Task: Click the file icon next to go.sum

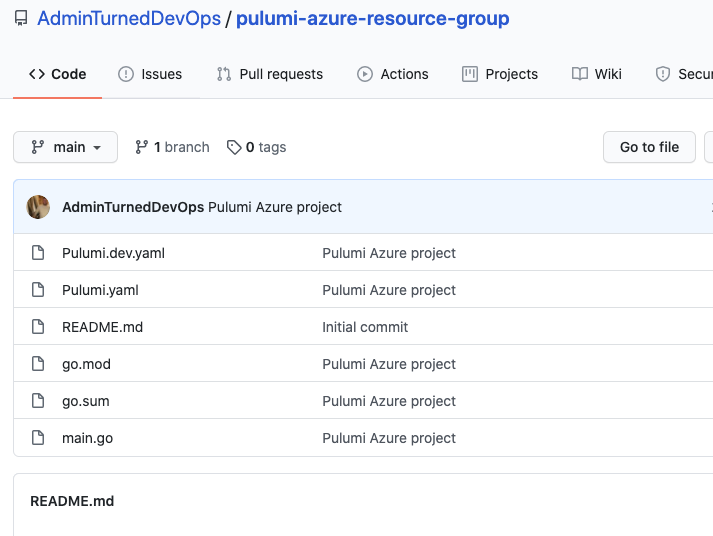Action: [38, 401]
